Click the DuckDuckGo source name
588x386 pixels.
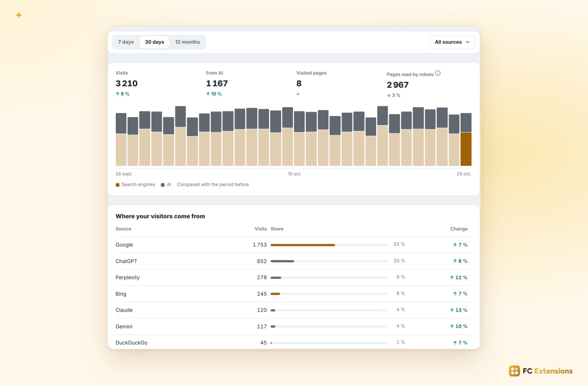(x=132, y=343)
